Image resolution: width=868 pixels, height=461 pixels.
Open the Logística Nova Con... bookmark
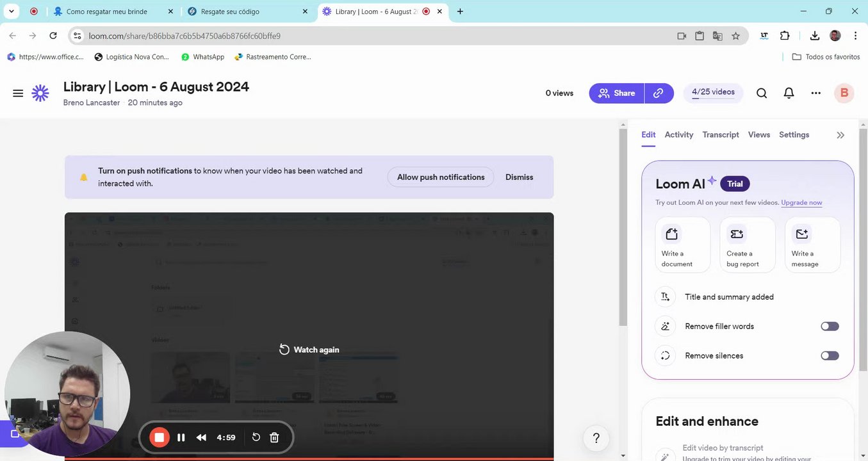(131, 57)
